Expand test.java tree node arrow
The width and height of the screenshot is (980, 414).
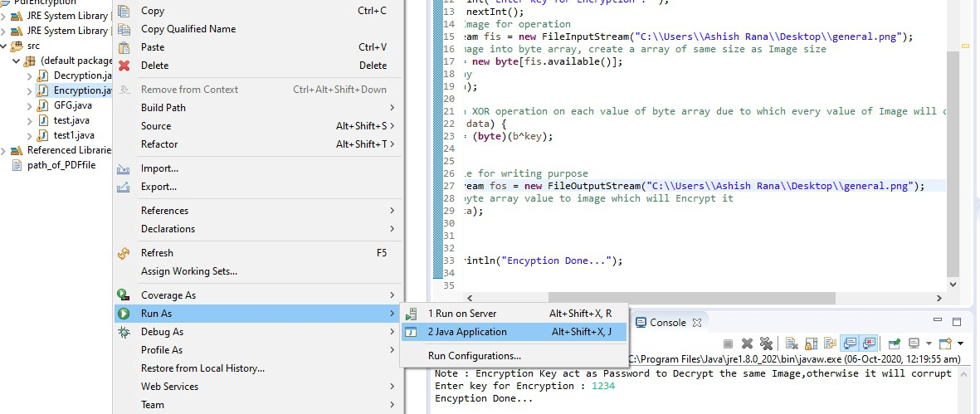29,120
